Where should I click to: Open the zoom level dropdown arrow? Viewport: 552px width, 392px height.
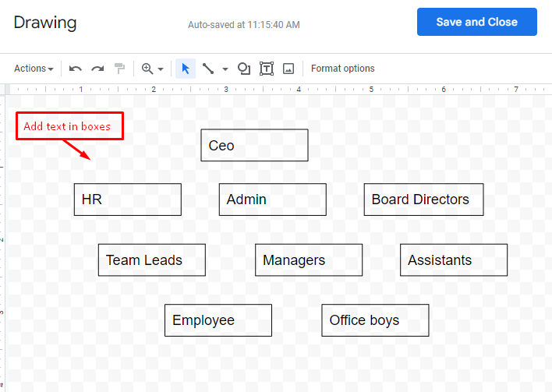pos(161,69)
